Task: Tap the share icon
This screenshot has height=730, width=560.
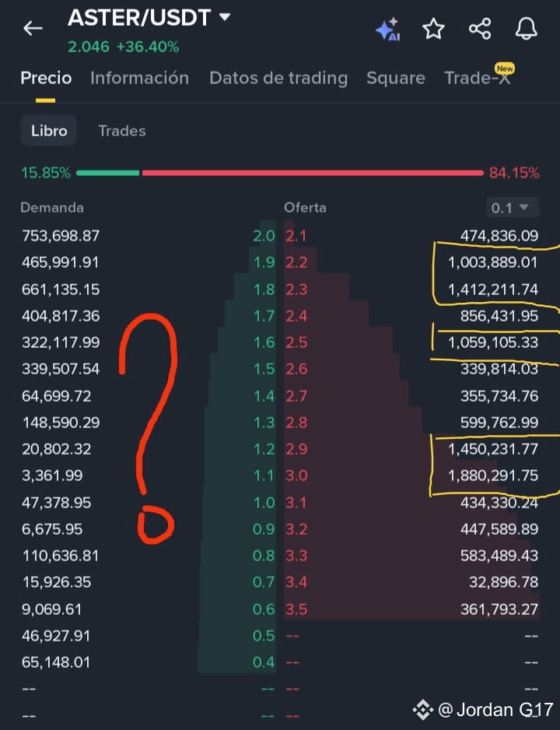Action: (x=480, y=29)
